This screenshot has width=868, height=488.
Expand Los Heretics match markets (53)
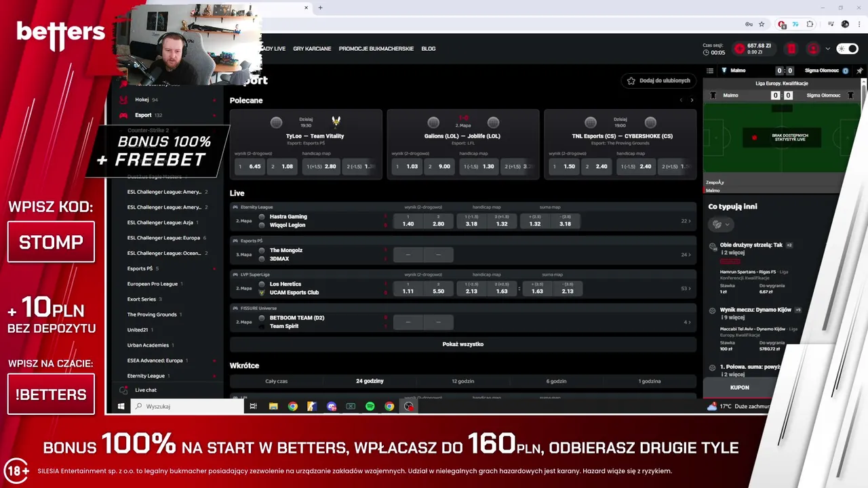tap(686, 288)
